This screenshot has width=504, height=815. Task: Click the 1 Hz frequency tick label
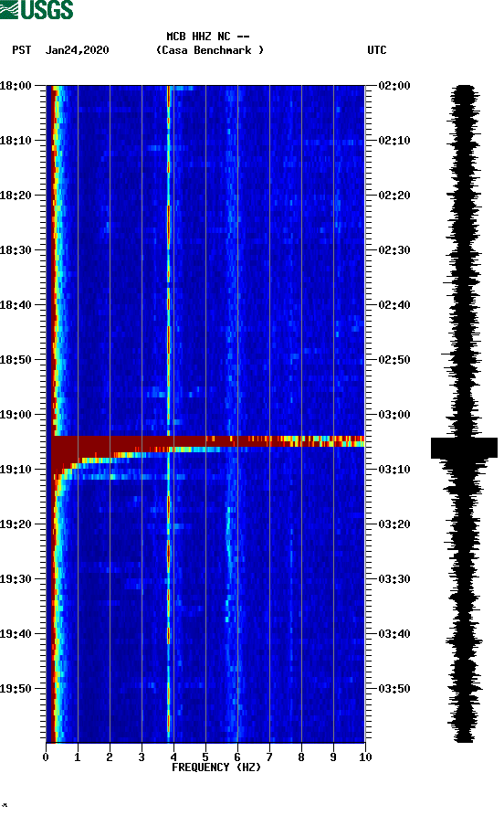coord(78,757)
